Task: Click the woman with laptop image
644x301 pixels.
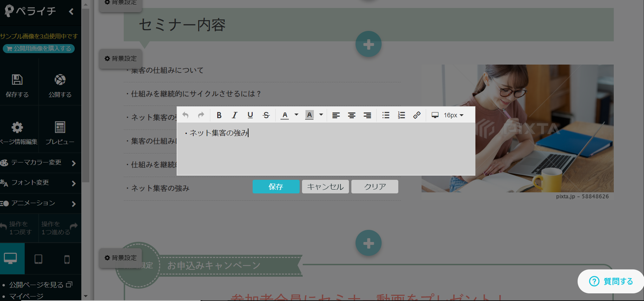Action: click(517, 128)
